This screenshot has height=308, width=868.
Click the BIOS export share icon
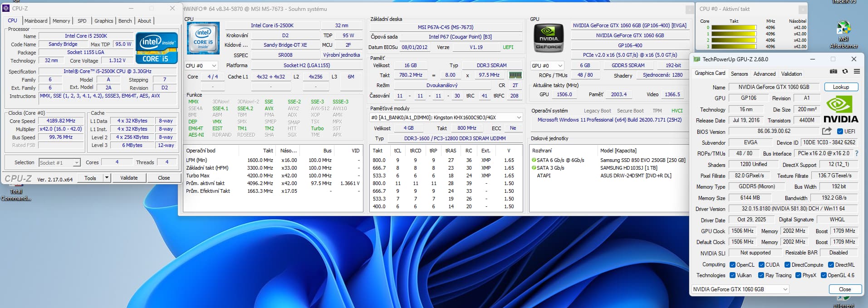(x=827, y=131)
